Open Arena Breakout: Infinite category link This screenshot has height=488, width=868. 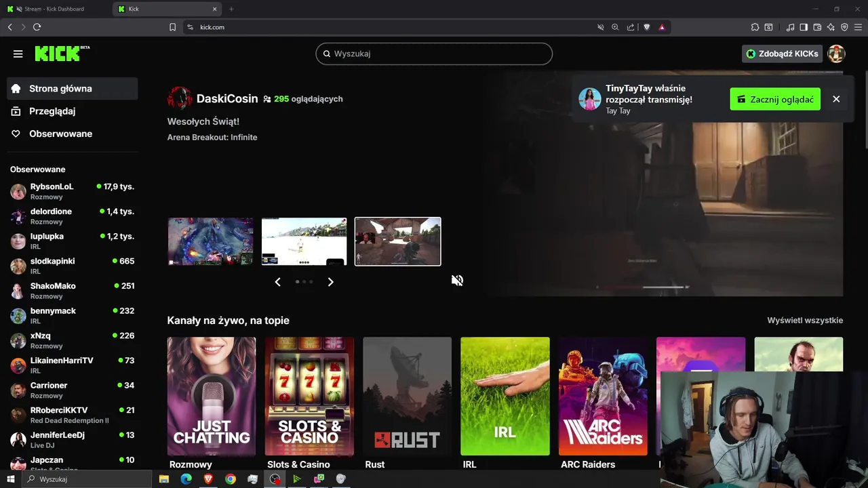point(212,137)
